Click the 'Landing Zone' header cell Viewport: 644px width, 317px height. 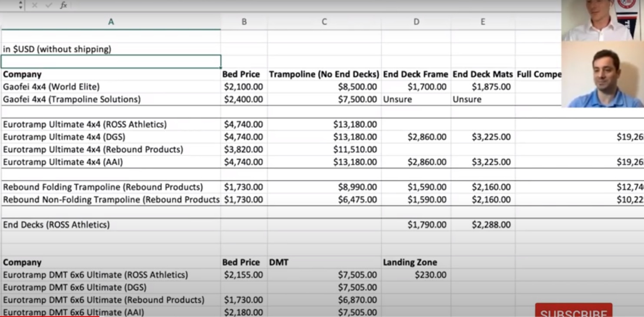tap(416, 262)
